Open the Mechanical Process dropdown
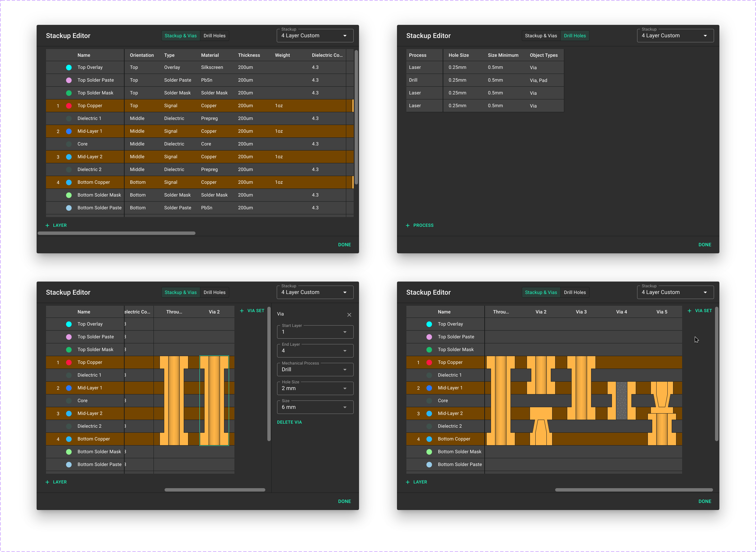The image size is (756, 552). click(315, 369)
